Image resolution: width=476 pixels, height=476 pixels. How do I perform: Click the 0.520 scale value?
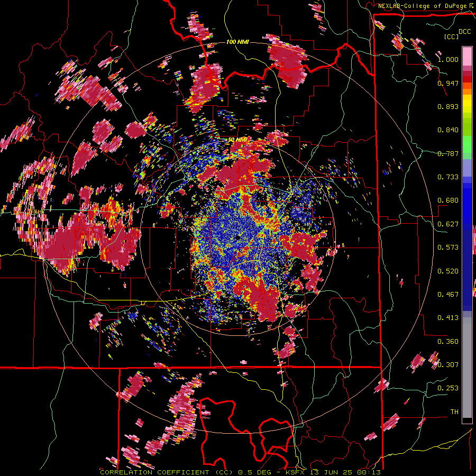pos(448,271)
